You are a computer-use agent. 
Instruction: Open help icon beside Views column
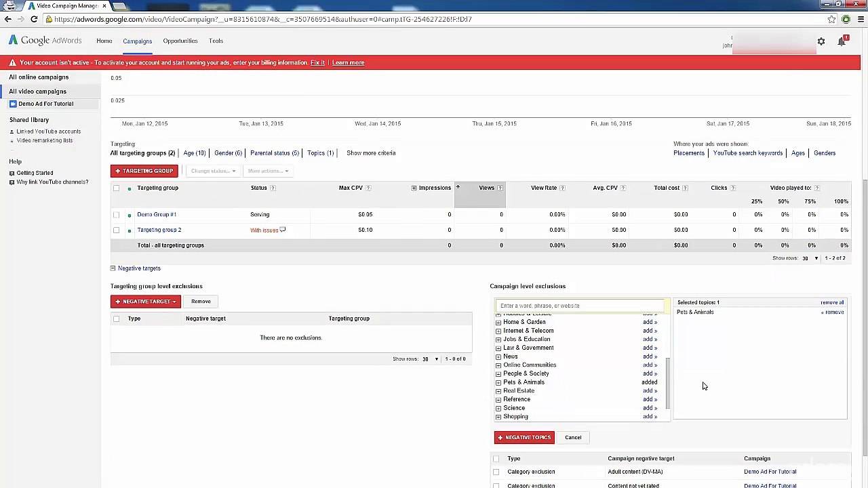[500, 188]
